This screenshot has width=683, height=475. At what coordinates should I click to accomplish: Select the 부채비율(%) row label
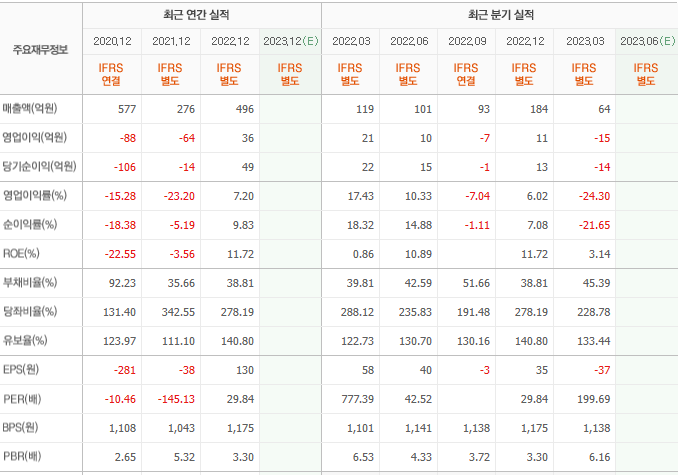click(x=30, y=283)
